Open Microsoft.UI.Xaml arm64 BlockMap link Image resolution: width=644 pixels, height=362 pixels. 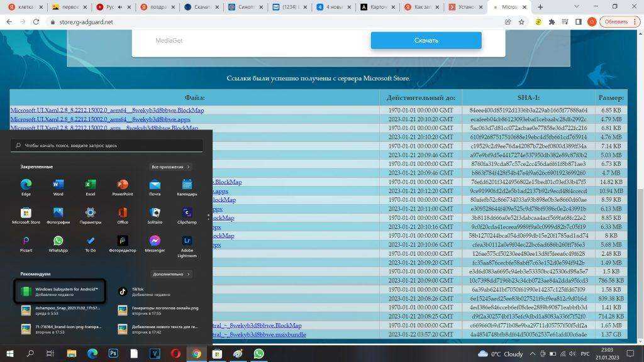point(107,111)
